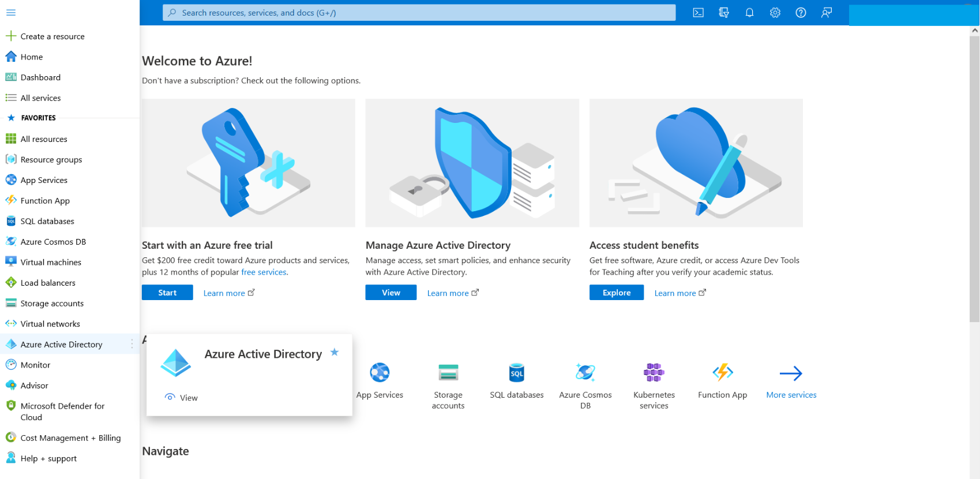Open Learn more link for Active Directory
The height and width of the screenshot is (479, 980).
click(453, 293)
